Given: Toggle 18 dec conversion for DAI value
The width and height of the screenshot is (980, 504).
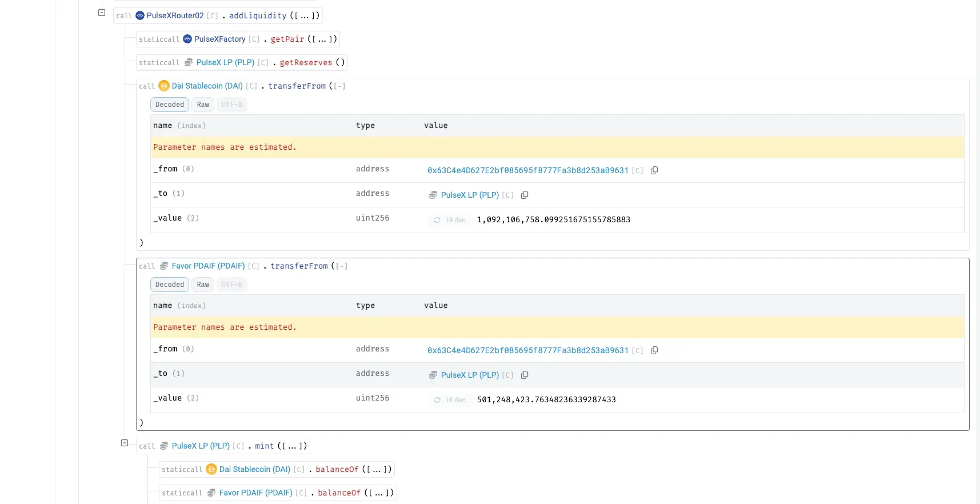Looking at the screenshot, I should pyautogui.click(x=450, y=220).
